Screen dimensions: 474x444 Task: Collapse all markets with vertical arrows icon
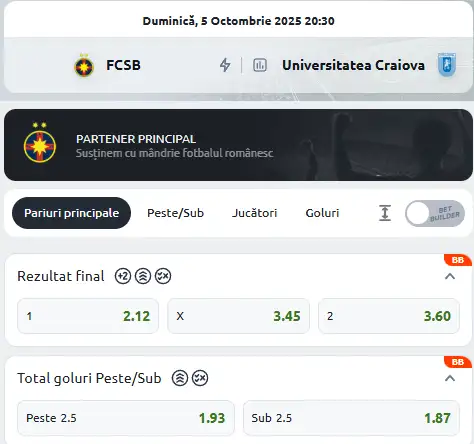[x=385, y=213]
